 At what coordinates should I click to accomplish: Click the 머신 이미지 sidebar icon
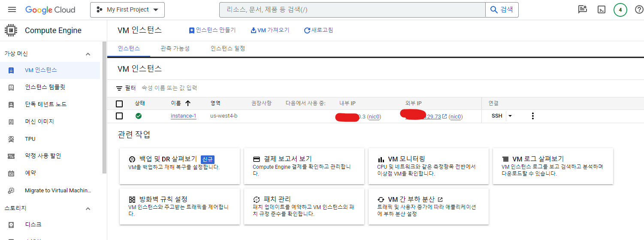(x=11, y=122)
